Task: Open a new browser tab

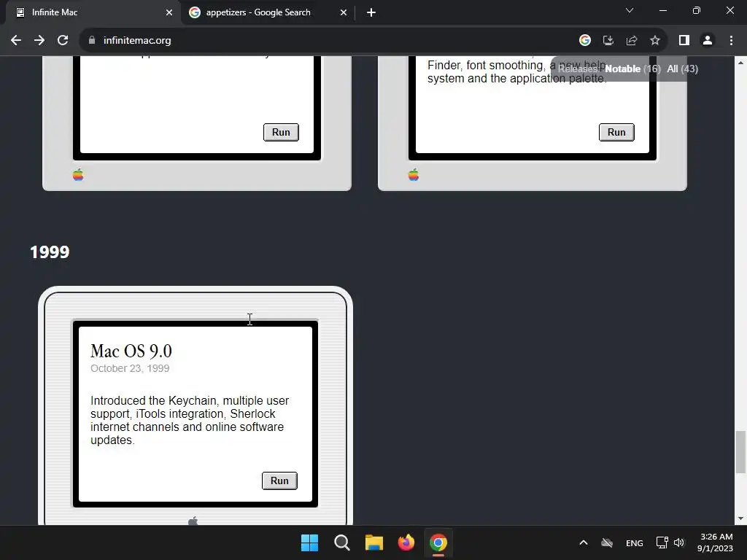Action: click(x=371, y=12)
